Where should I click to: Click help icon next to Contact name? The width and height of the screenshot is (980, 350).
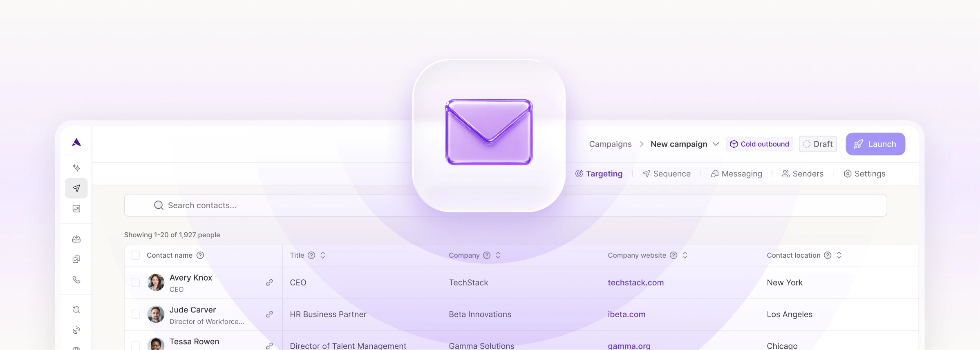(200, 255)
